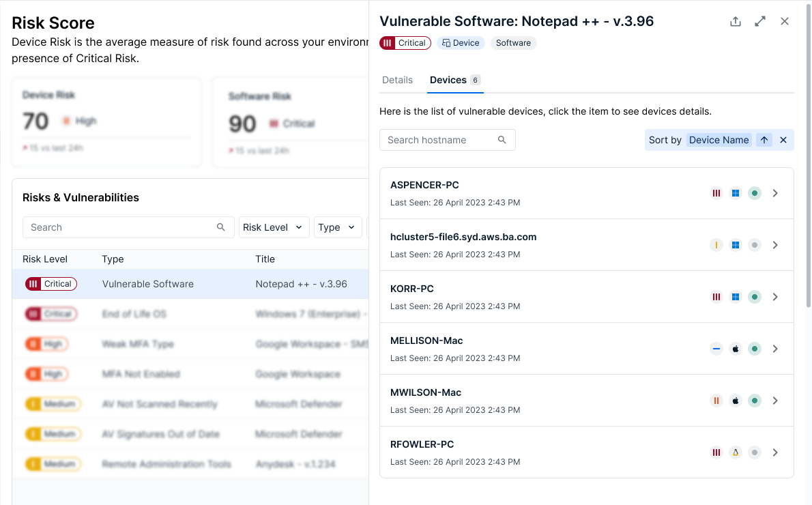Click Windows icon for hcluster5-file6
The height and width of the screenshot is (505, 812).
736,245
